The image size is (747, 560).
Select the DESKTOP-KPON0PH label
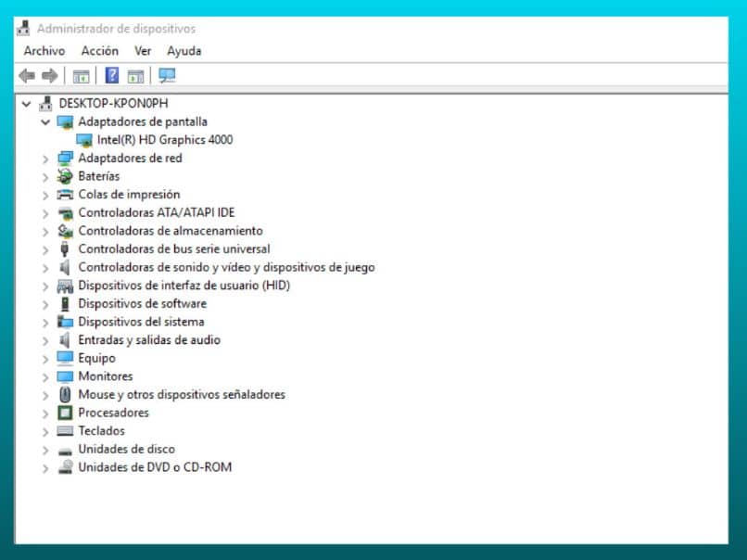coord(113,104)
